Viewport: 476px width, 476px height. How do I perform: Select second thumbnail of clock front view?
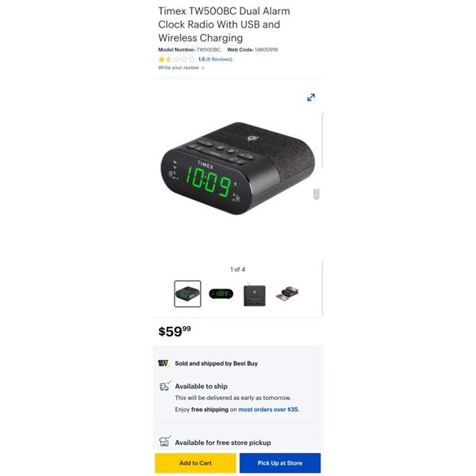click(x=221, y=294)
